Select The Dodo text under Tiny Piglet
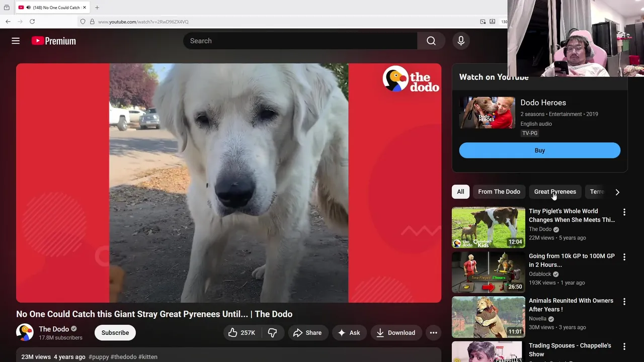 click(x=540, y=229)
